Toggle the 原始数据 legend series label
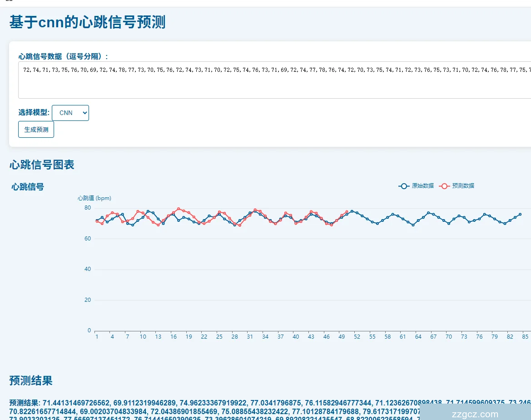 click(x=422, y=186)
